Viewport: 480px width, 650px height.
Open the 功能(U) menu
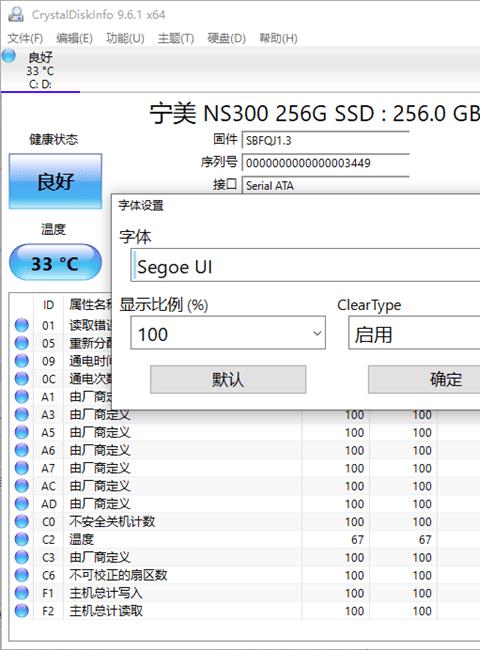(x=125, y=39)
